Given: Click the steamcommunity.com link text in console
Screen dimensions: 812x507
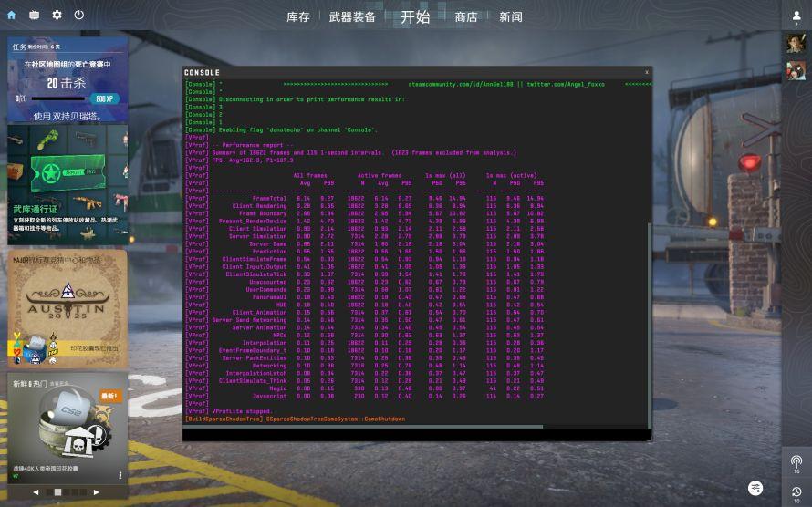Looking at the screenshot, I should coord(461,84).
